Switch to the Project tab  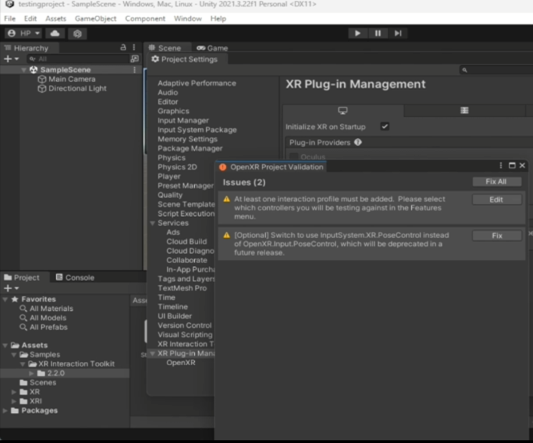click(22, 277)
